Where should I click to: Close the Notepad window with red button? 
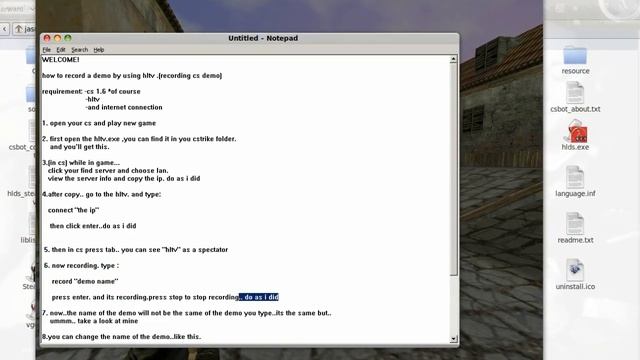[x=47, y=38]
